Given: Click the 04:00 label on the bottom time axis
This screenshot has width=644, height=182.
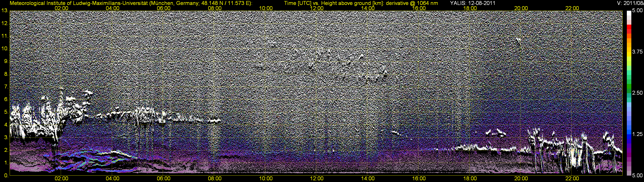Looking at the screenshot, I should click(x=112, y=179).
